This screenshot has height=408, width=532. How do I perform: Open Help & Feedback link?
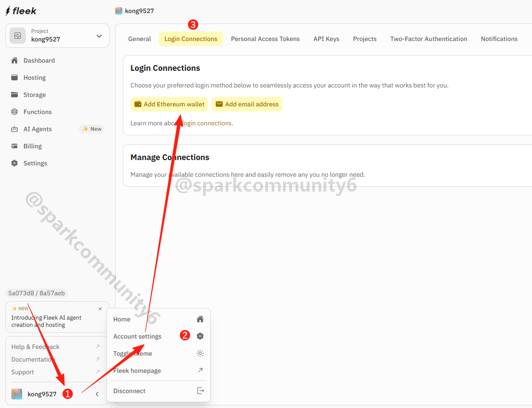click(35, 347)
